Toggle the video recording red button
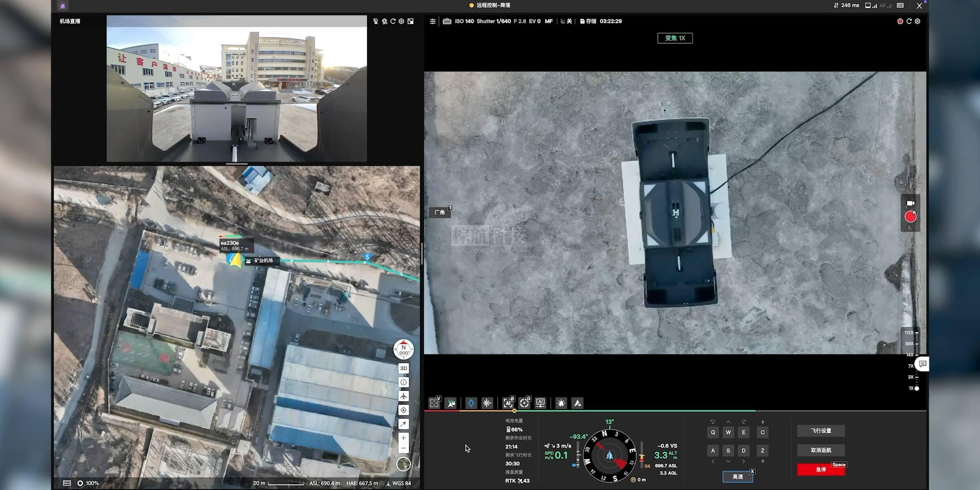The width and height of the screenshot is (980, 490). pyautogui.click(x=910, y=216)
